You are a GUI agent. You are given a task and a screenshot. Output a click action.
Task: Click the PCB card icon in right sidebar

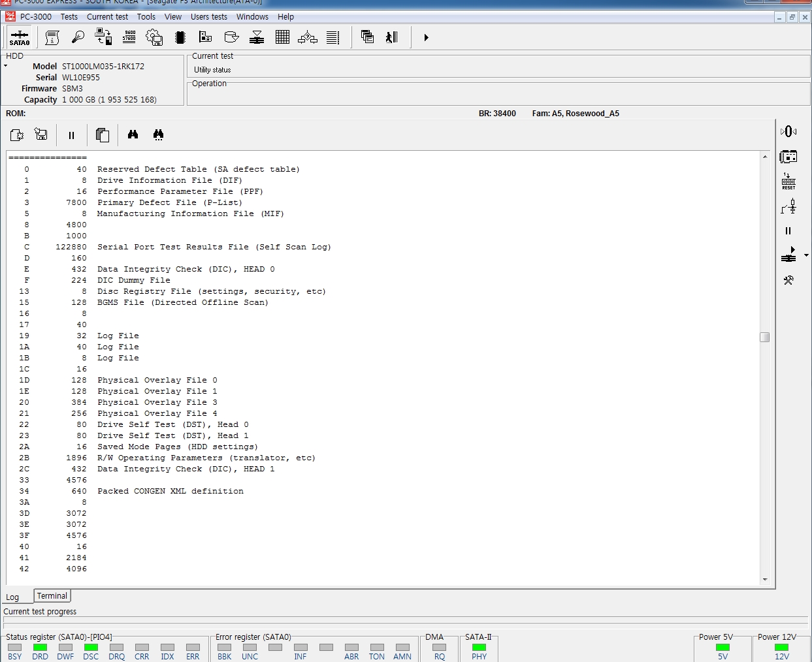coord(788,157)
